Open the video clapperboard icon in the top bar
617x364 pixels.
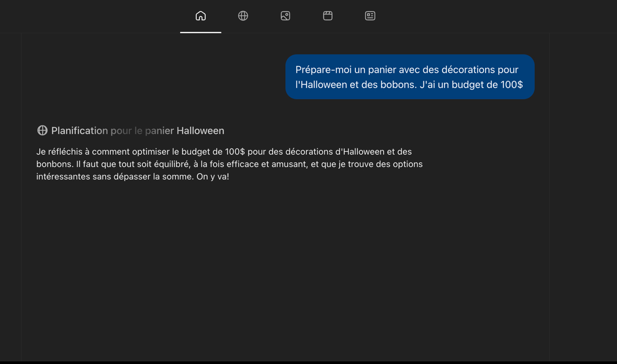click(328, 16)
